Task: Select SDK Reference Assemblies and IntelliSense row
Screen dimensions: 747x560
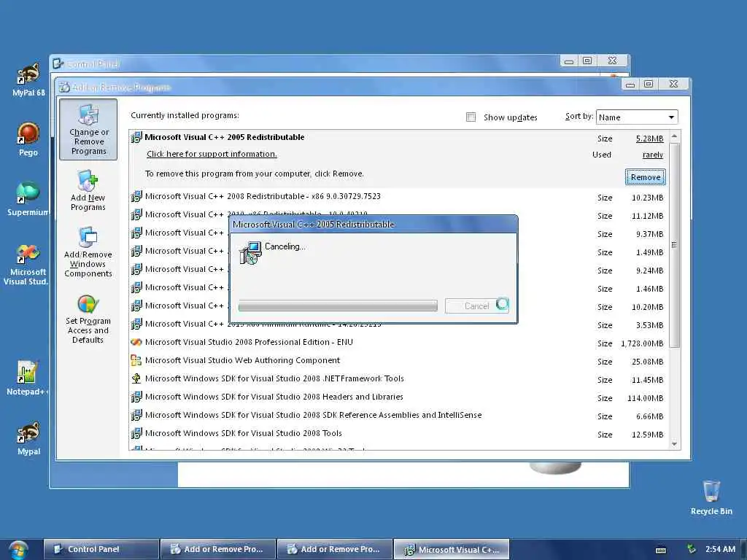Action: click(399, 415)
